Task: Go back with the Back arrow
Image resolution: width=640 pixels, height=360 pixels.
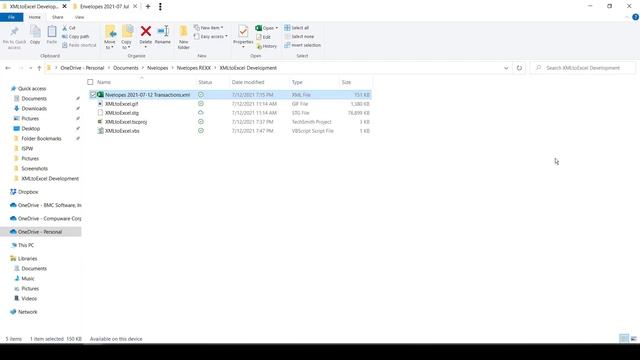Action: click(8, 68)
